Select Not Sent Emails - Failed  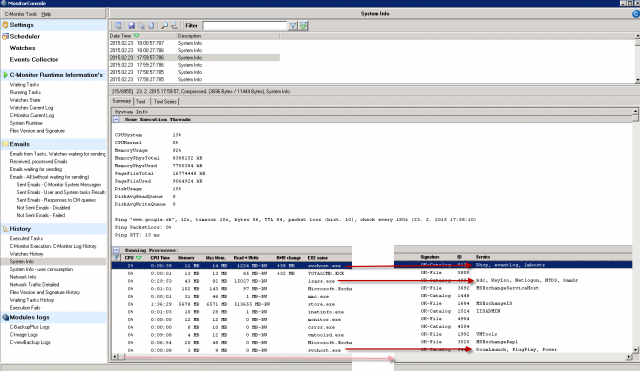pyautogui.click(x=41, y=215)
